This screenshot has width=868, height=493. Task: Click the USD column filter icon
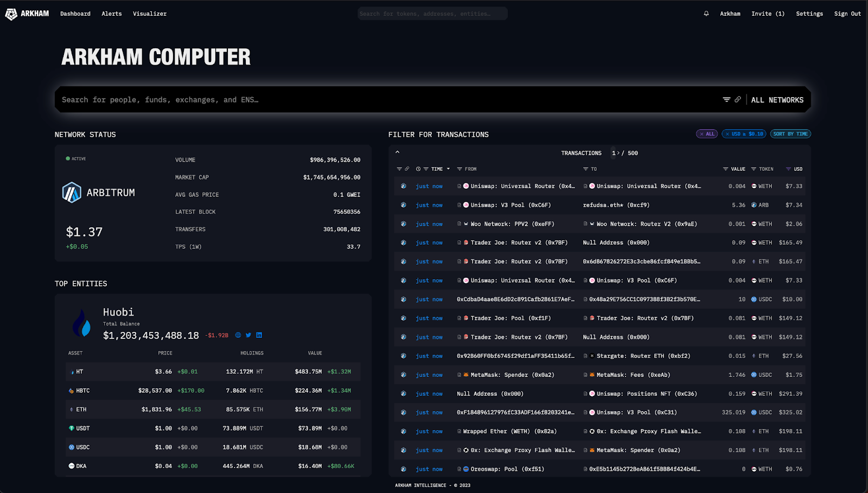[788, 169]
